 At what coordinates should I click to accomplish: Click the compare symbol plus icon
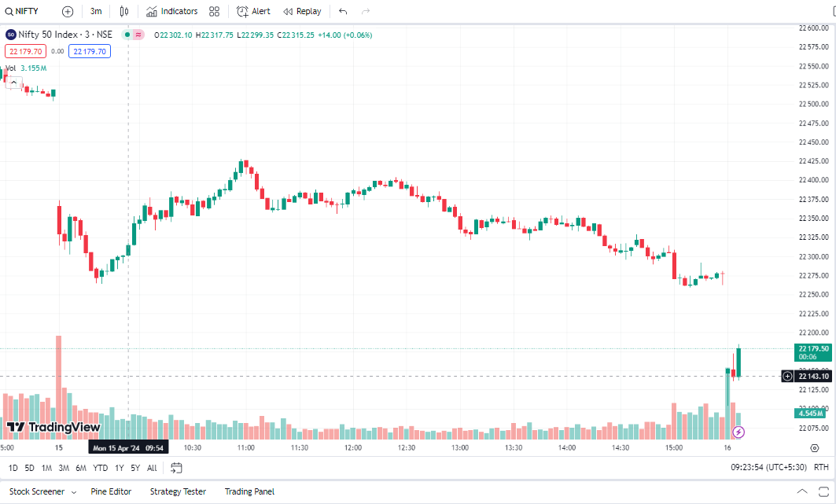68,11
